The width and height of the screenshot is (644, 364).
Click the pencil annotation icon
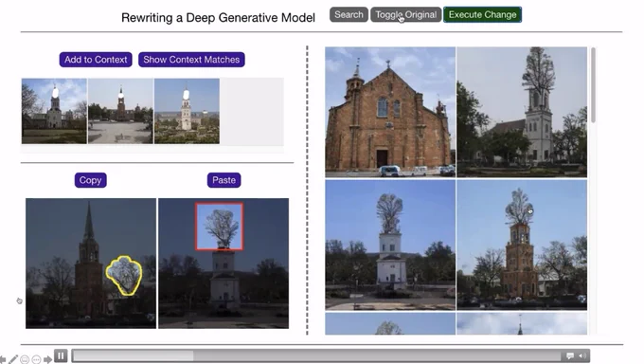[12, 359]
